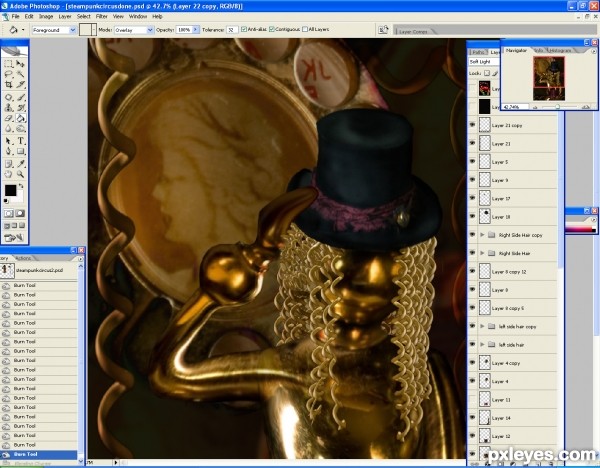Select the Zoom tool
600x468 pixels.
pyautogui.click(x=20, y=174)
